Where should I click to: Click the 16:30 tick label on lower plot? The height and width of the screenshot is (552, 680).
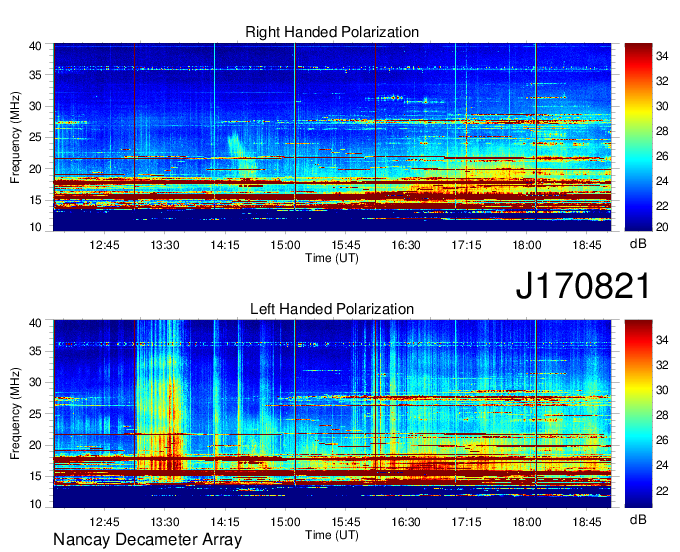tap(406, 522)
